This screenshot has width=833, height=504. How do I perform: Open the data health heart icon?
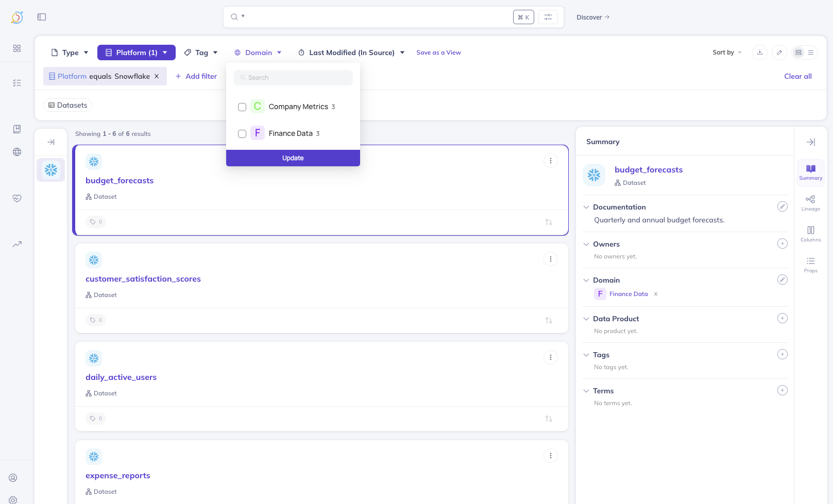(17, 198)
